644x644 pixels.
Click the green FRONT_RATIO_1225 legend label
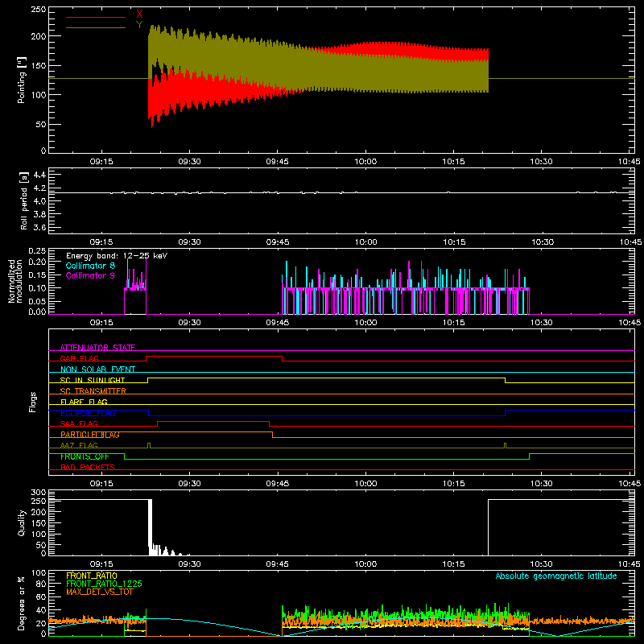click(x=105, y=584)
